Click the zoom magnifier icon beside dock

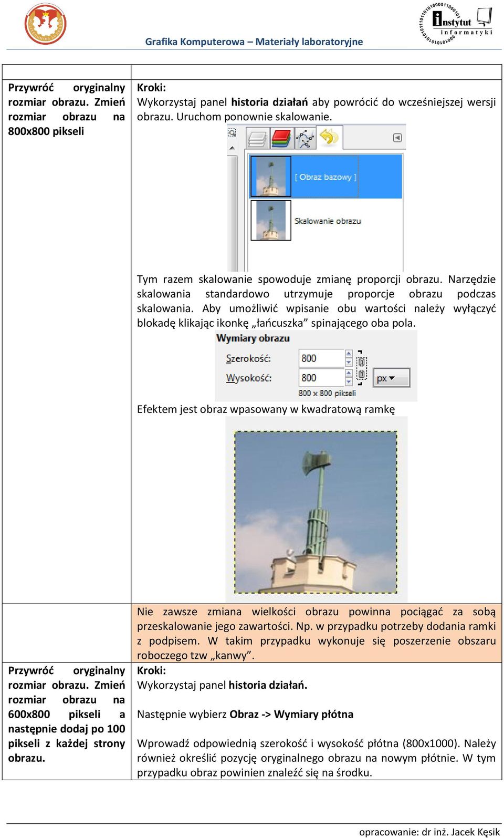[x=232, y=133]
